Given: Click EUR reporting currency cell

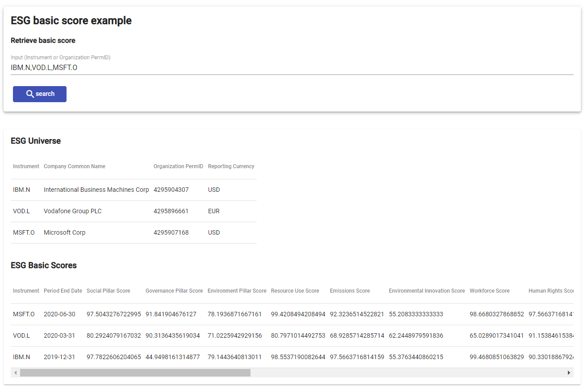Looking at the screenshot, I should tap(214, 211).
